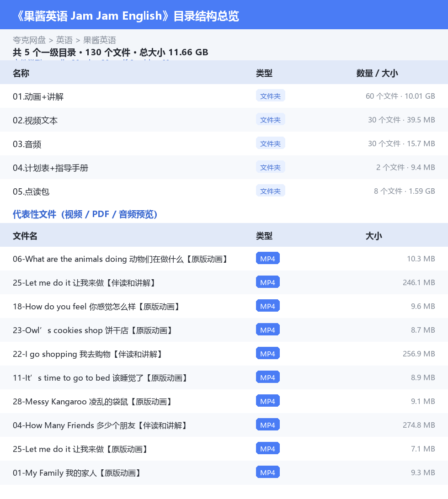The width and height of the screenshot is (448, 499).
Task: Click the MP4 badge for 25-Let me do it【原版动画】
Action: [268, 448]
